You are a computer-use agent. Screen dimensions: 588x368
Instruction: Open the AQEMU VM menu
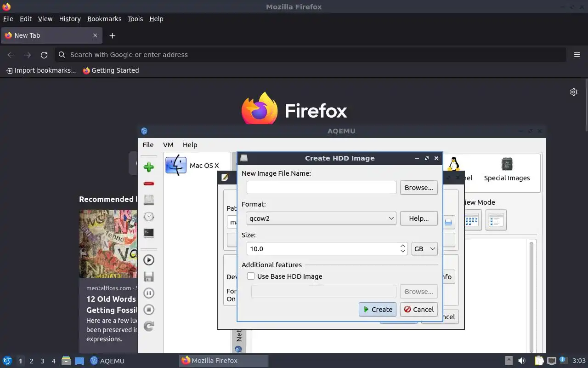pyautogui.click(x=168, y=144)
